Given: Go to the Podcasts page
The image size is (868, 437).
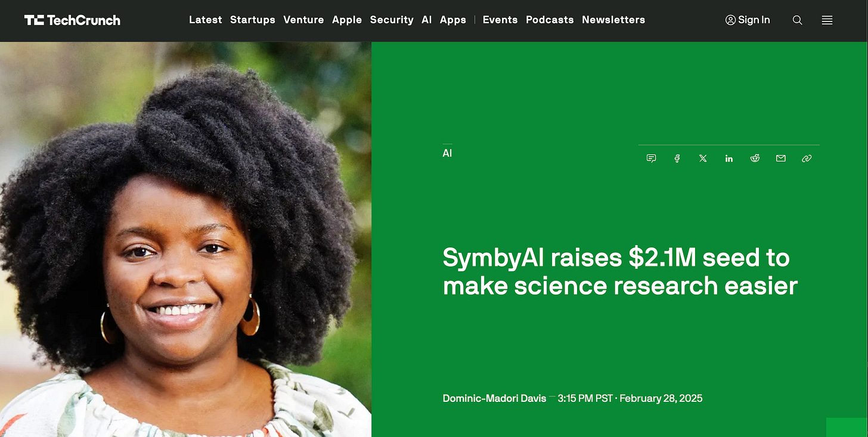Looking at the screenshot, I should click(550, 20).
